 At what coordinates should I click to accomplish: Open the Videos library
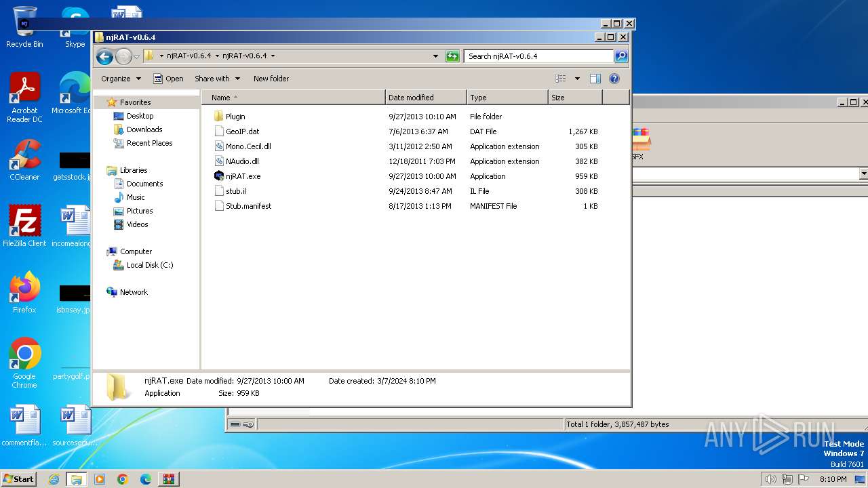[137, 224]
